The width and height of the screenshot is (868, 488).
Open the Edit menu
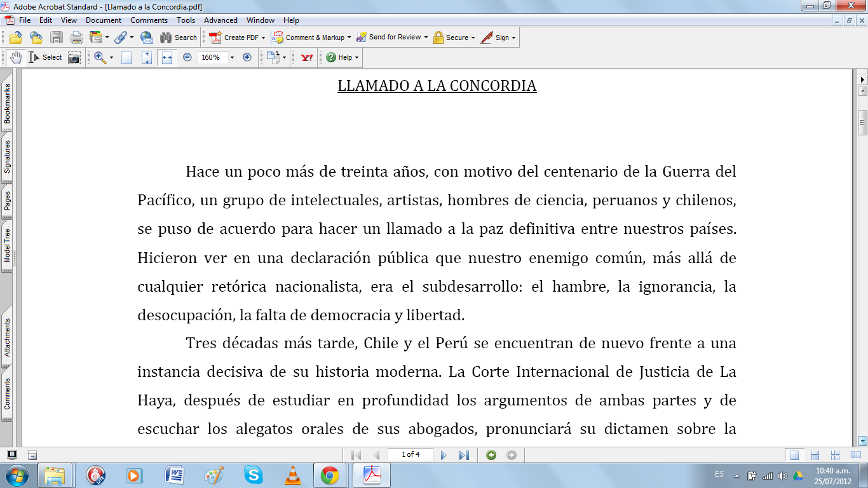[46, 20]
